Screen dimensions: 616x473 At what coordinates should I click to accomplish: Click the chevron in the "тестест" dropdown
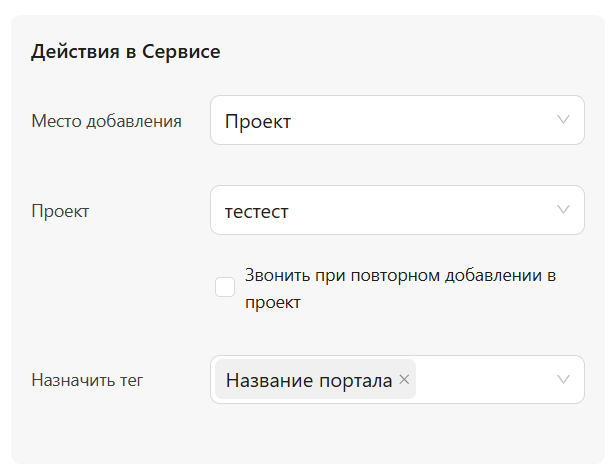pyautogui.click(x=564, y=210)
